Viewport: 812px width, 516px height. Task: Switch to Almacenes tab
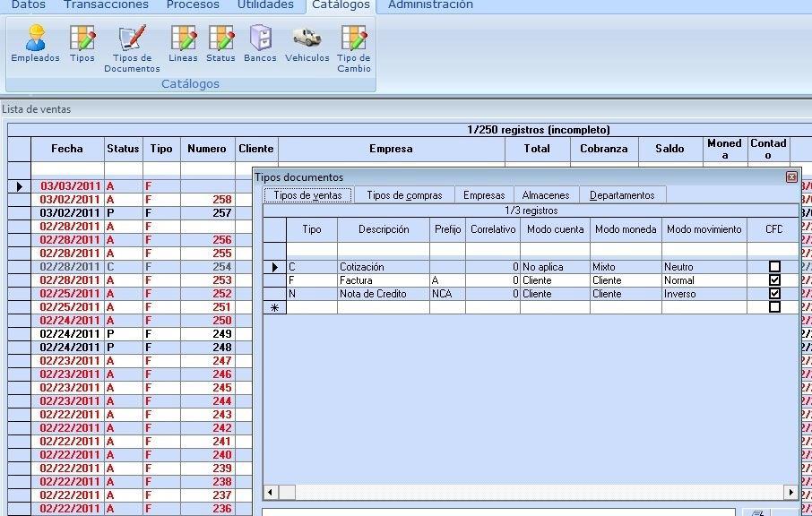pos(546,195)
